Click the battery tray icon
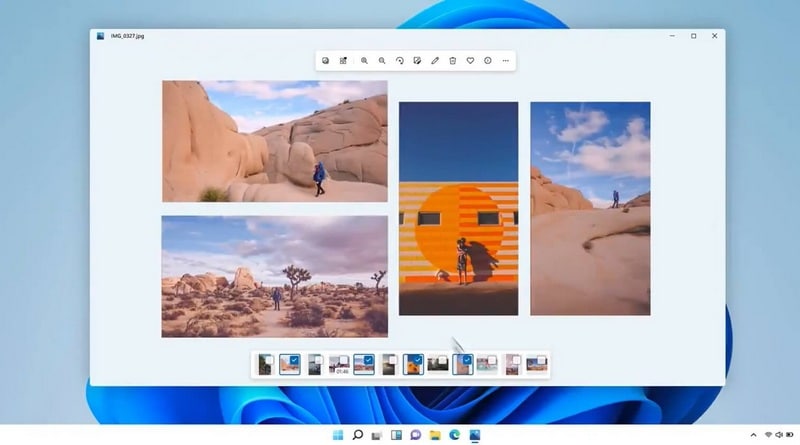Screen dimensions: 800x445 pos(789,435)
